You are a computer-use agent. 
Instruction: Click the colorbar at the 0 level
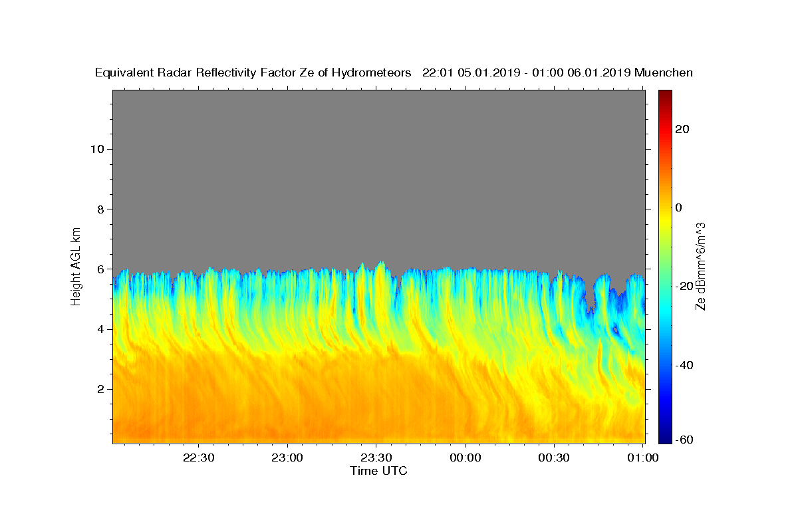tap(665, 207)
